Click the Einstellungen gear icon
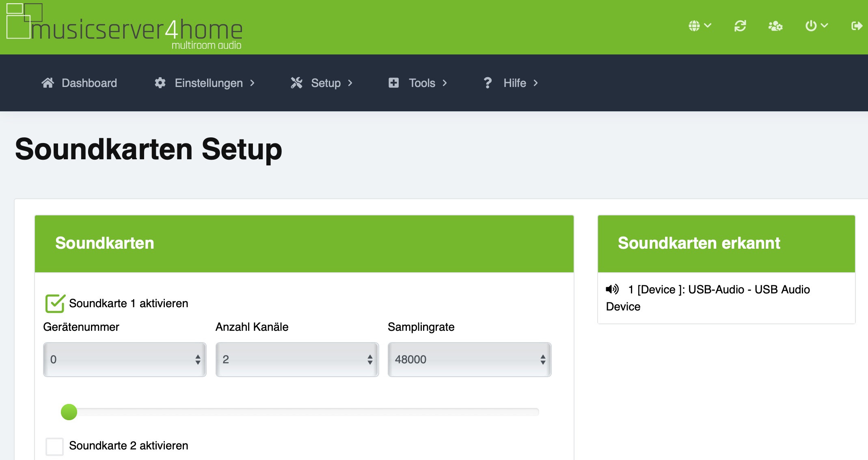 160,83
